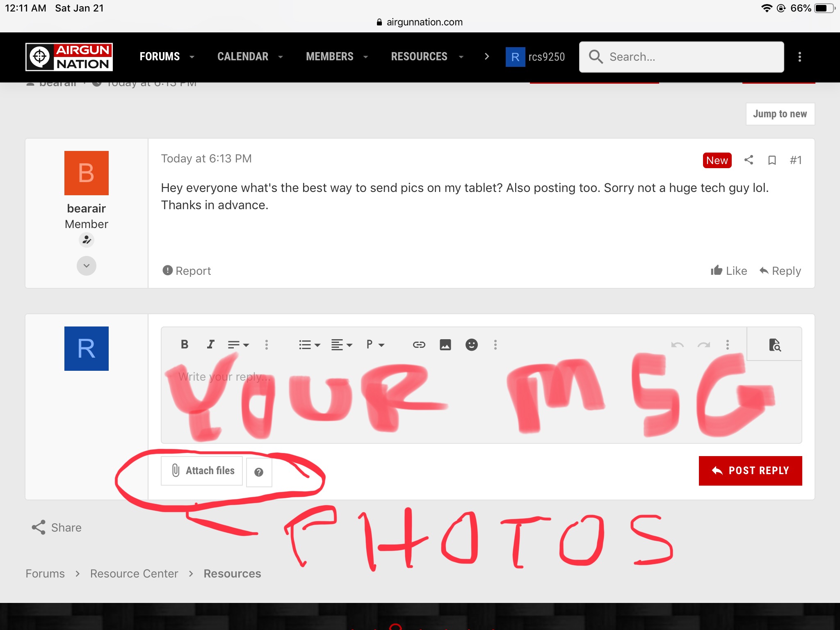Tap the airgunnation.com address bar
840x630 pixels.
click(x=420, y=22)
